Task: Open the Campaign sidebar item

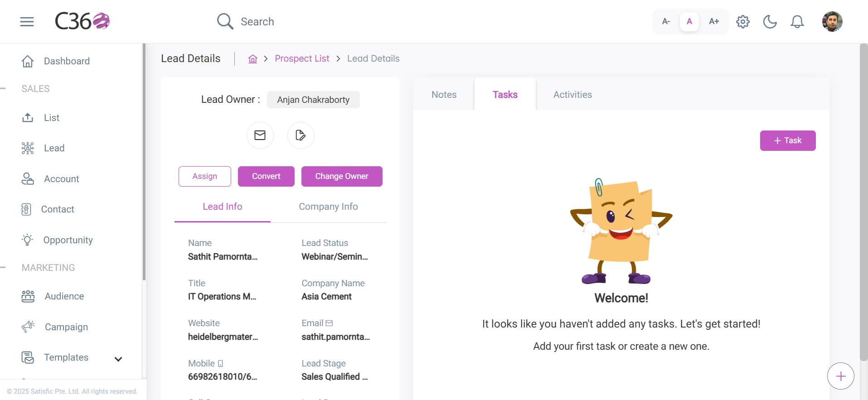Action: pos(66,327)
